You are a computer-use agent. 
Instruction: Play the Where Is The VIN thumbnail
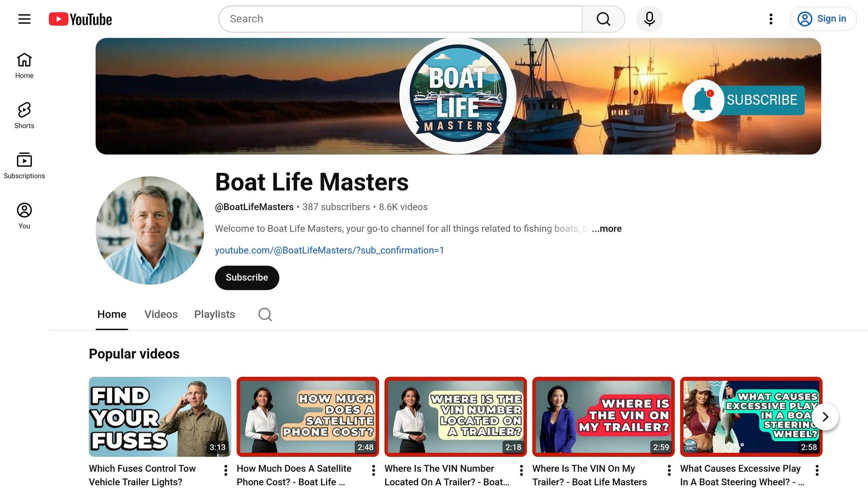pos(604,417)
